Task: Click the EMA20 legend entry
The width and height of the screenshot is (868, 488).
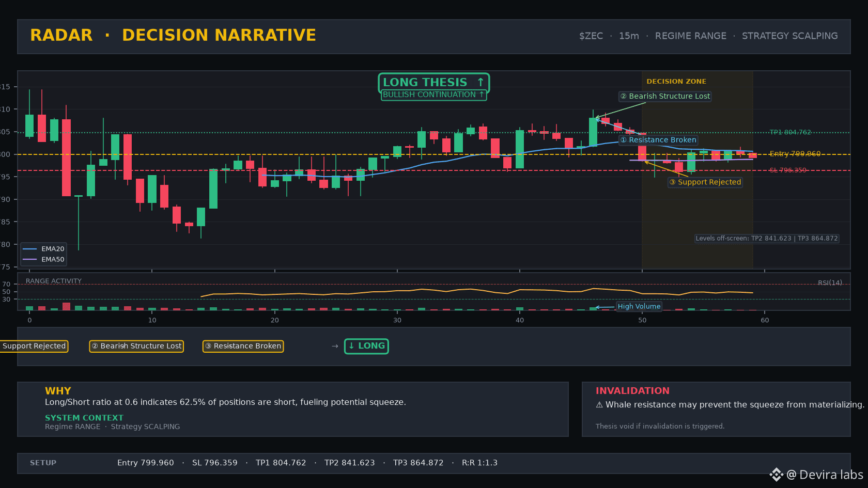Action: coord(43,249)
